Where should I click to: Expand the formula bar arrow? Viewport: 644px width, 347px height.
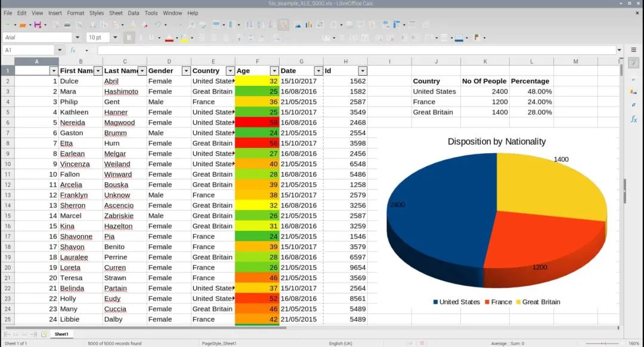click(620, 50)
